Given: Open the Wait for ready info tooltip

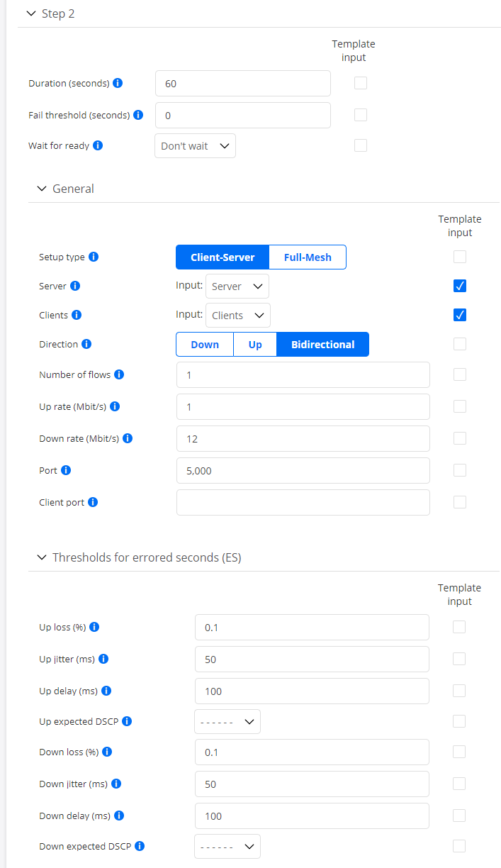Looking at the screenshot, I should tap(98, 145).
